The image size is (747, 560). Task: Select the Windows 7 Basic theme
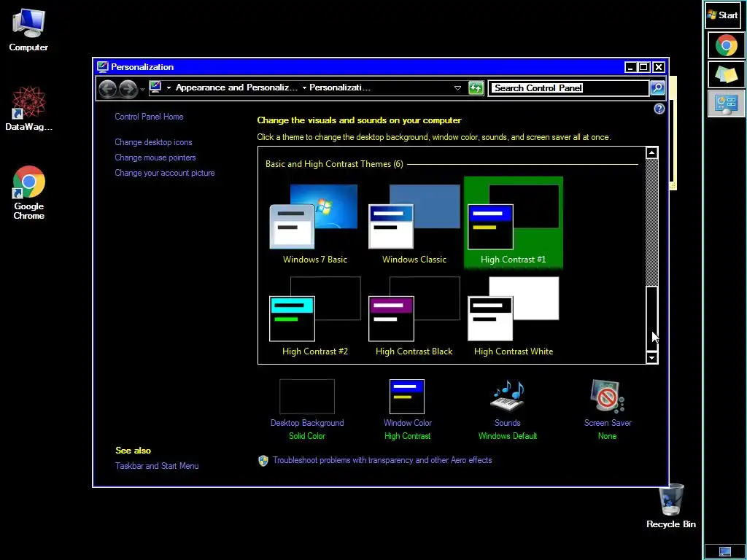pos(315,225)
